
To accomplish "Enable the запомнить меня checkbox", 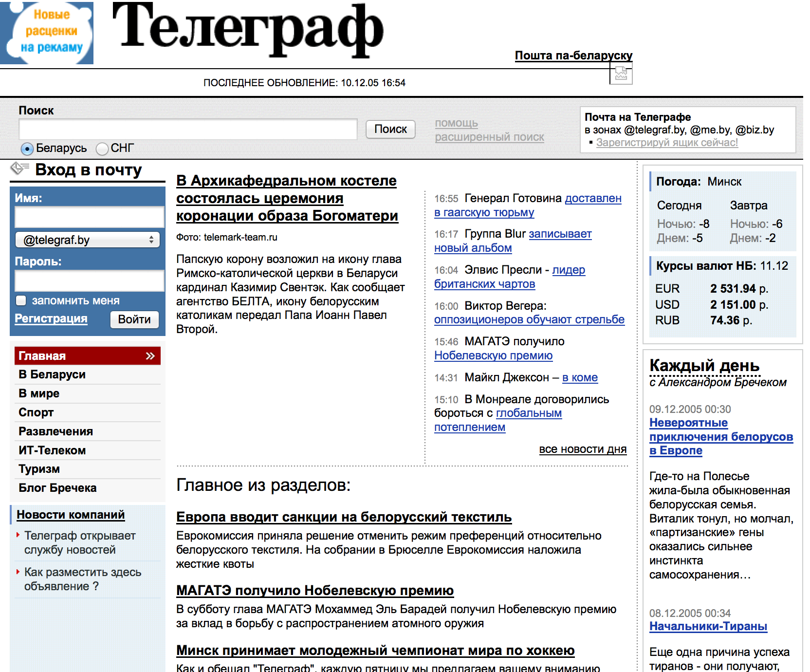I will [21, 300].
